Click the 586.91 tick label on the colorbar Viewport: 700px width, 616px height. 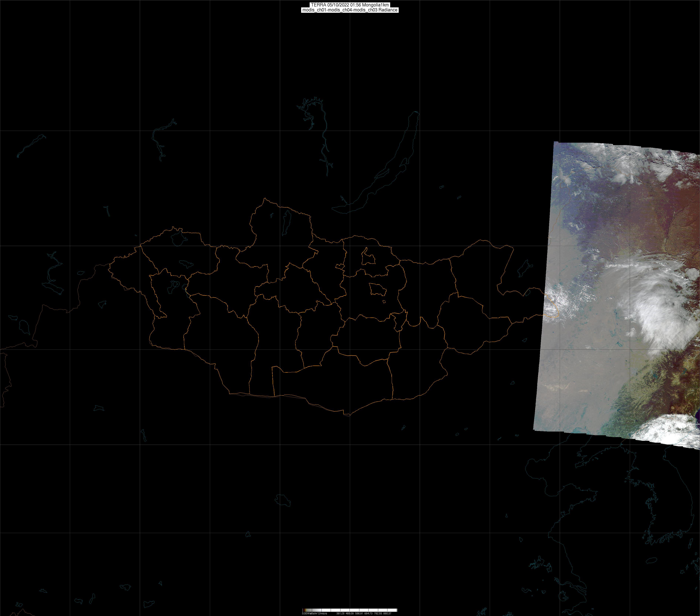point(359,613)
